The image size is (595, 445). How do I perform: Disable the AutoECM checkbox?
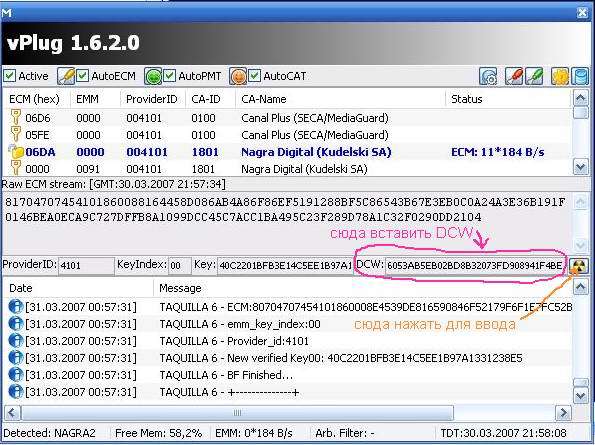[82, 76]
